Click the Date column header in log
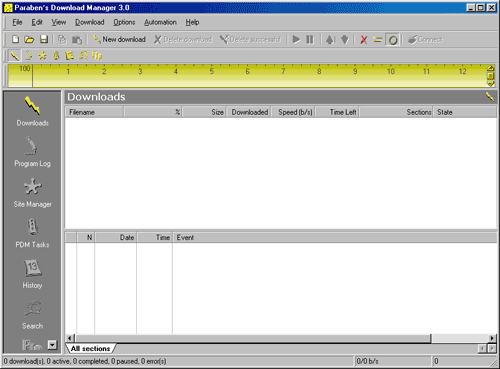This screenshot has height=369, width=500. coord(116,238)
